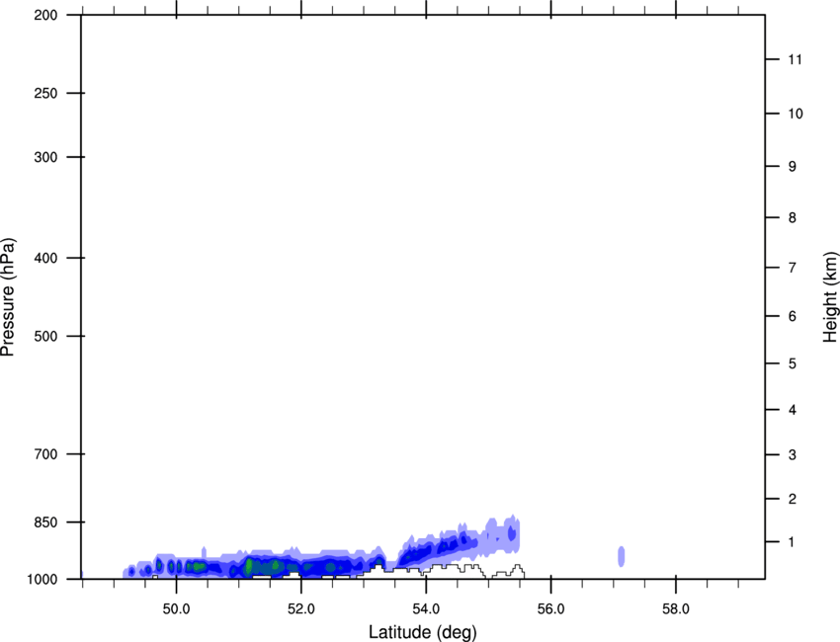The height and width of the screenshot is (642, 840).
Task: Pick the 7 km height label
Action: [x=792, y=268]
